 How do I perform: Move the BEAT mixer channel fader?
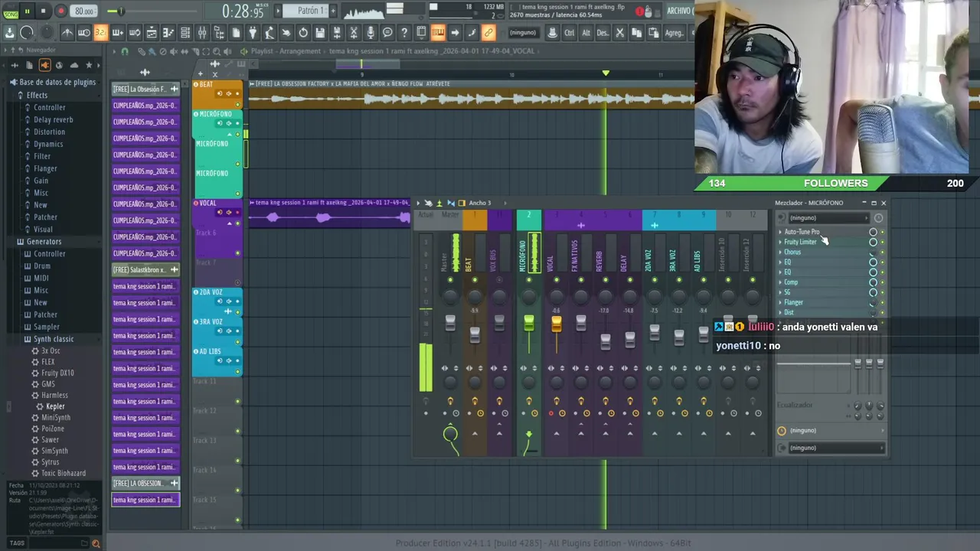[x=475, y=334]
